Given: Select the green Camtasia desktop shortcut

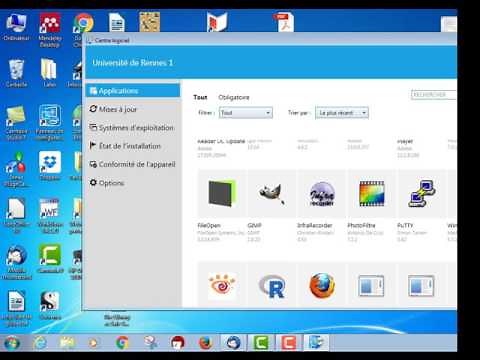Looking at the screenshot, I should click(x=50, y=258).
